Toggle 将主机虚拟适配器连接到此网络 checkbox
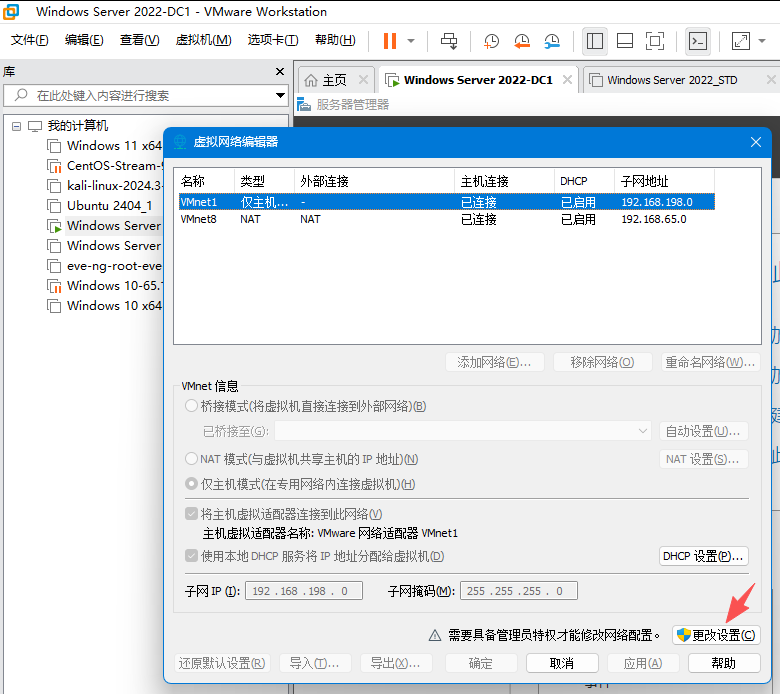 [x=192, y=513]
